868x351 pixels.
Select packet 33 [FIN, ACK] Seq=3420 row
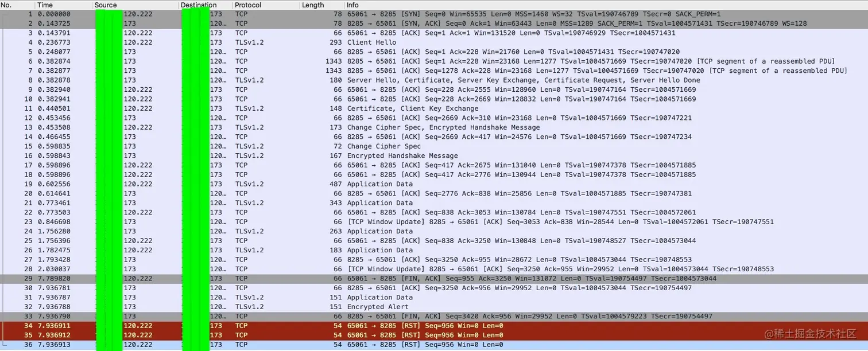pos(434,316)
